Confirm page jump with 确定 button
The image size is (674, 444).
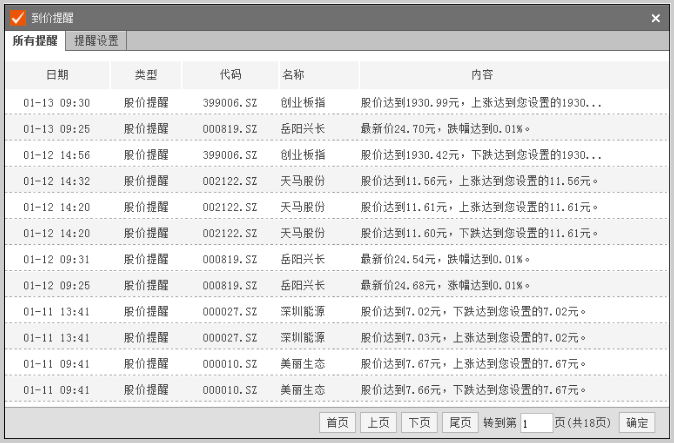pos(637,423)
